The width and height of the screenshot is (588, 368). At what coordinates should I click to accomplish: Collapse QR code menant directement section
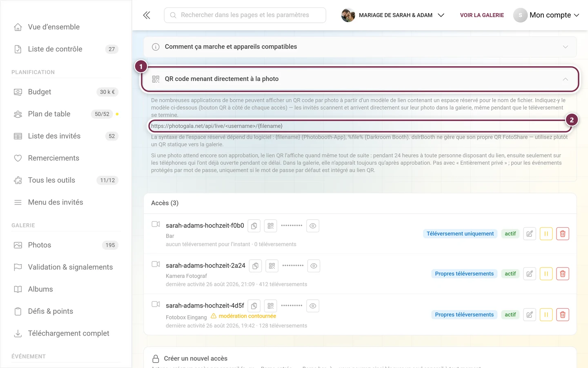[x=360, y=79]
